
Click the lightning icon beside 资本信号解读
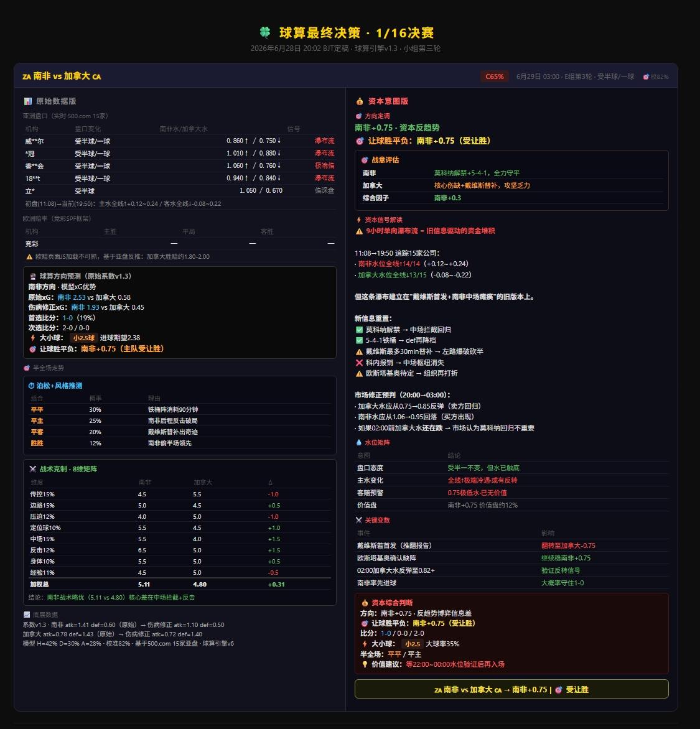coord(358,220)
